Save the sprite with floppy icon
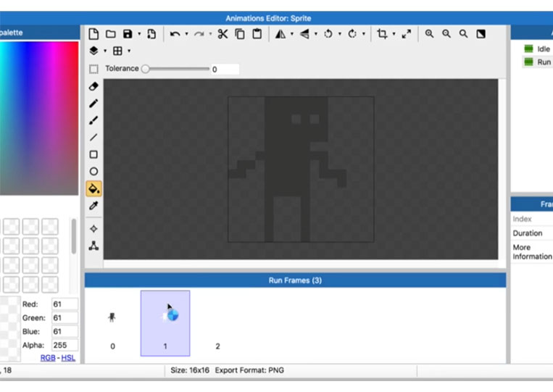The image size is (553, 392). [128, 34]
